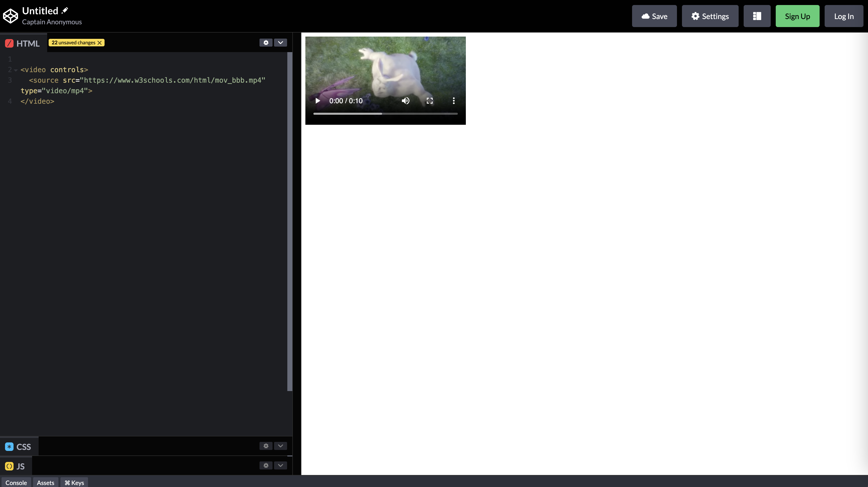Viewport: 868px width, 487px height.
Task: Dismiss the 22 unsaved changes badge
Action: (99, 43)
